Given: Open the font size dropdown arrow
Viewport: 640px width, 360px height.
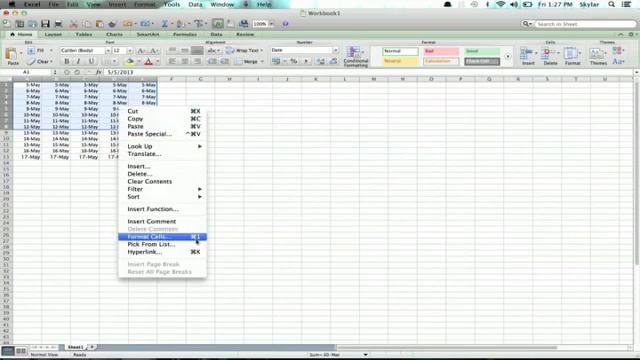Looking at the screenshot, I should [x=130, y=51].
